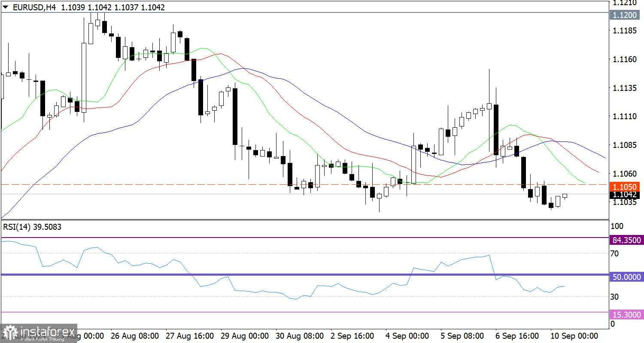Open the chart dropdown triangle beside EURUSD,H4
This screenshot has height=343, width=644.
tap(6, 7)
